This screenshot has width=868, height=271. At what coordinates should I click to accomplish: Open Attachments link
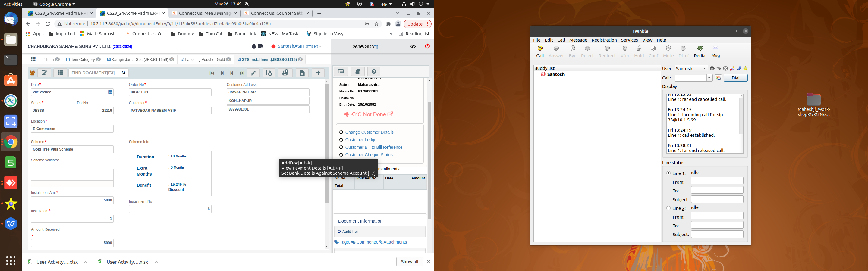[393, 242]
